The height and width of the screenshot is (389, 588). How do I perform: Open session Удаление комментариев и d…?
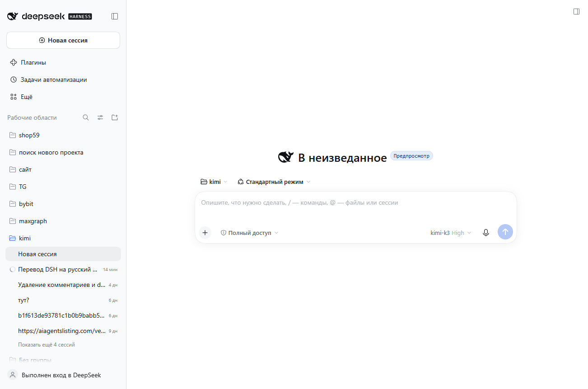pos(63,285)
